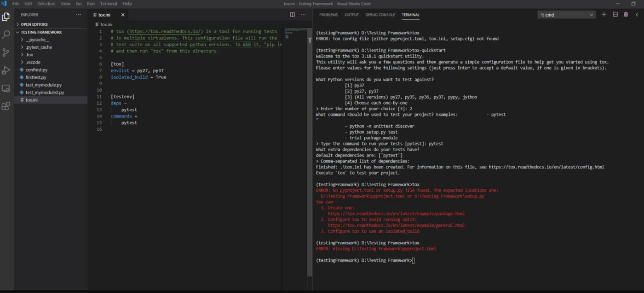The width and height of the screenshot is (644, 293).
Task: Open the Search view in activity bar
Action: [6, 35]
